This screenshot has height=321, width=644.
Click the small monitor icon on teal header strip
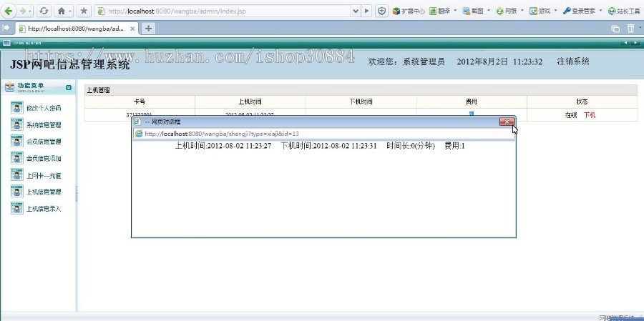click(x=6, y=43)
